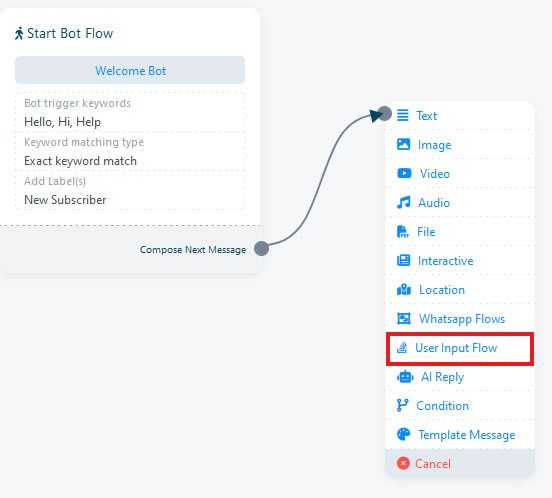
Task: Click the Compose Next Message output connector
Action: click(262, 248)
